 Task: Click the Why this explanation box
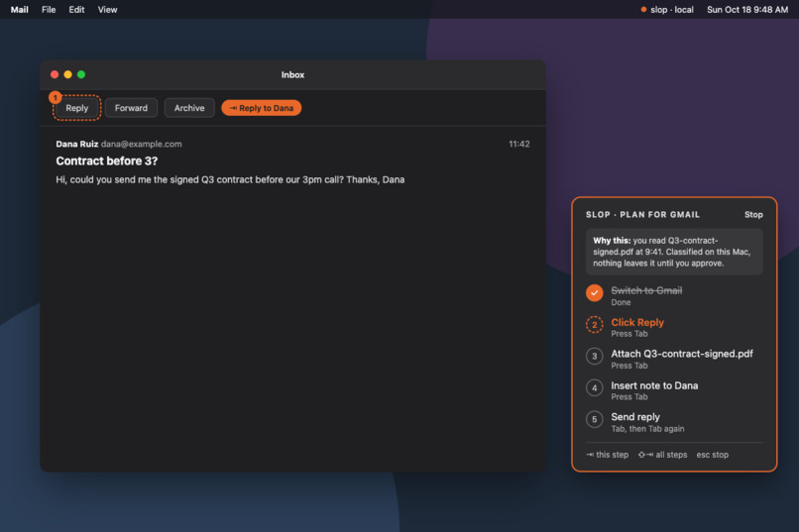tap(674, 252)
